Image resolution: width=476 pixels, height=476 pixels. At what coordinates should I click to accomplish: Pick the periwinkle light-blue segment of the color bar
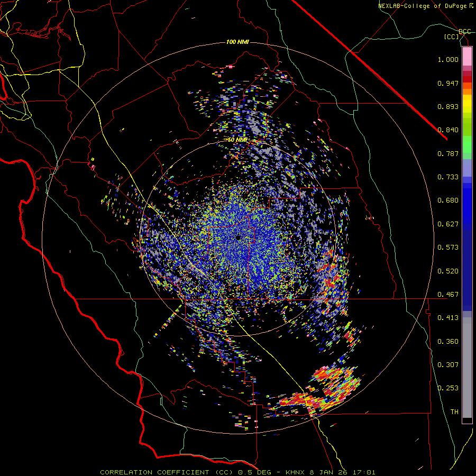click(x=467, y=168)
